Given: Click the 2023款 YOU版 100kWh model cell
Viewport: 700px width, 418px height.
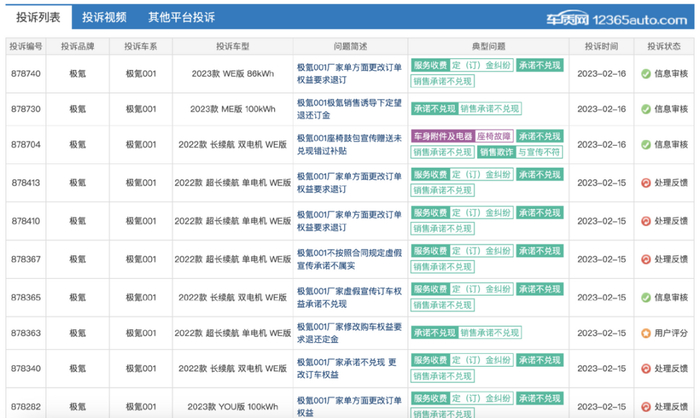Looking at the screenshot, I should point(233,407).
